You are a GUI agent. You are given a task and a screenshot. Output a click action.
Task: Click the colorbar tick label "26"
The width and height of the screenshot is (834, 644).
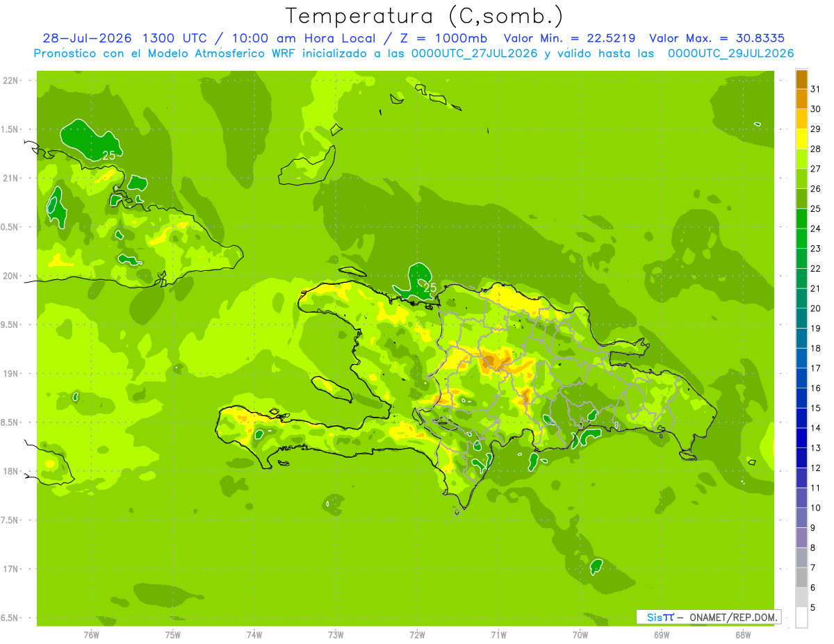815,189
